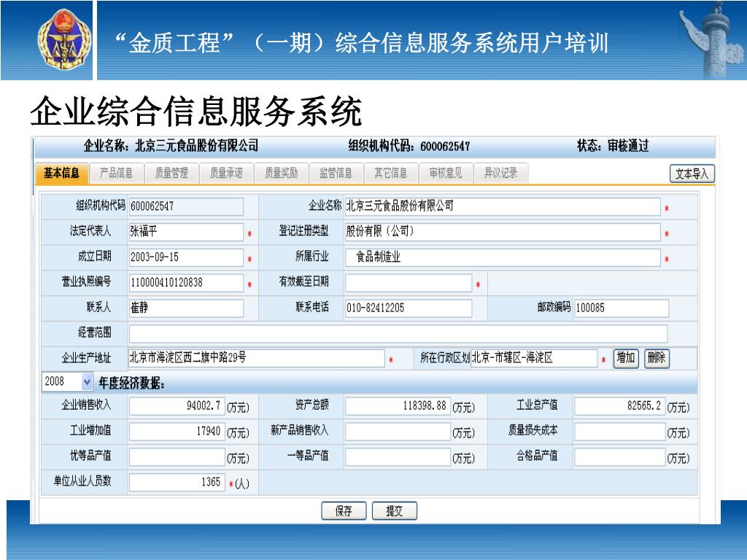This screenshot has width=747, height=560.
Task: Open the 质量承诺 tab
Action: tap(226, 174)
